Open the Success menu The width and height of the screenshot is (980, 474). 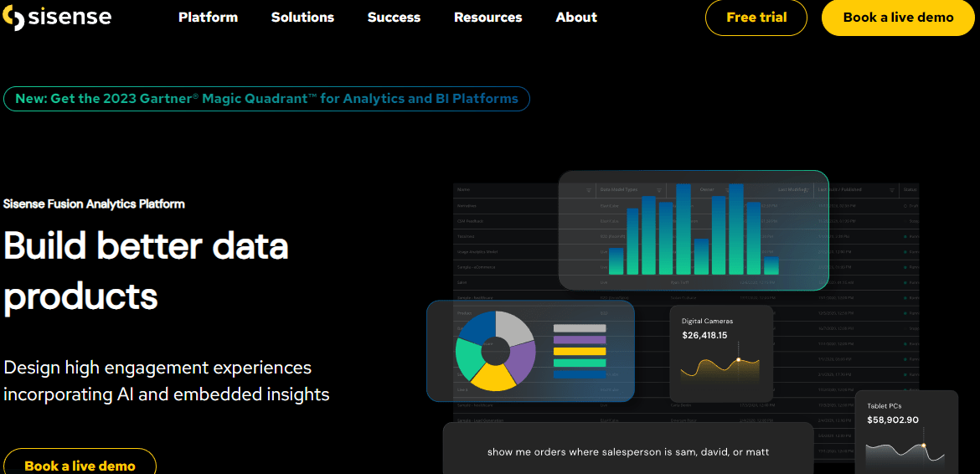click(394, 18)
